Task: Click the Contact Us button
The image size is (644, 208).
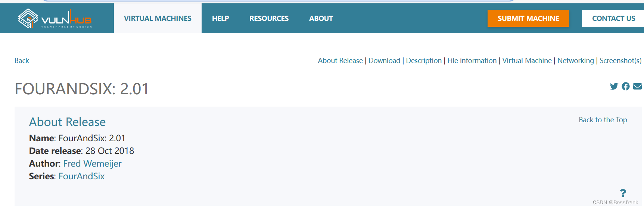Action: (x=613, y=18)
